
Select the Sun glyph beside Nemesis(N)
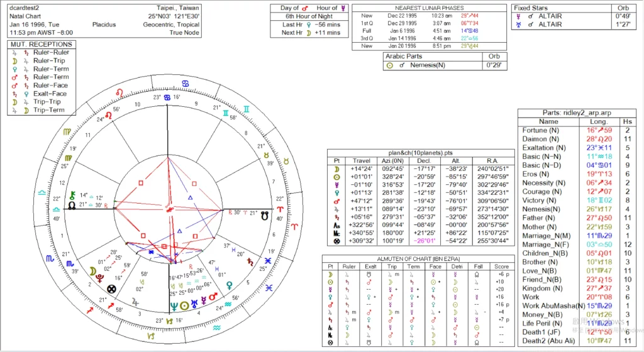point(391,65)
